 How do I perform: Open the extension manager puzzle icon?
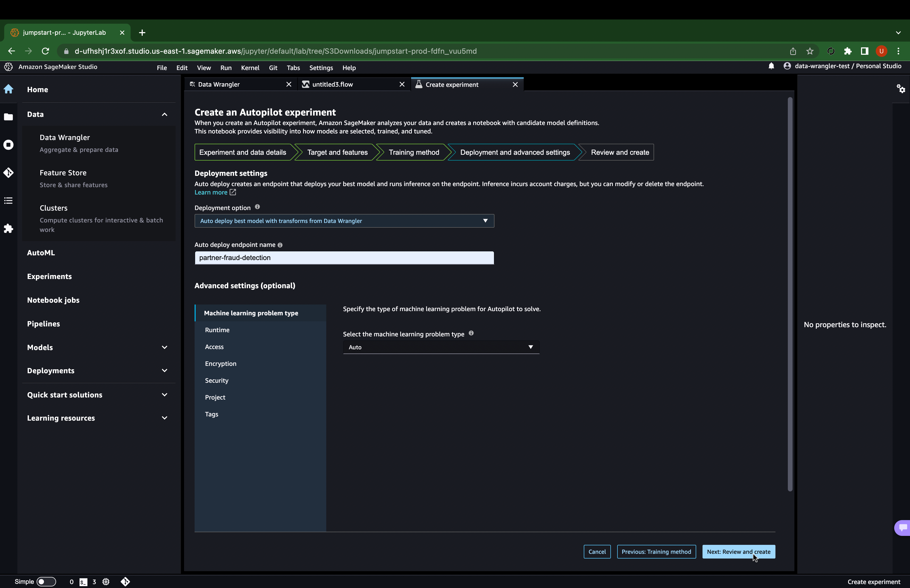click(8, 228)
